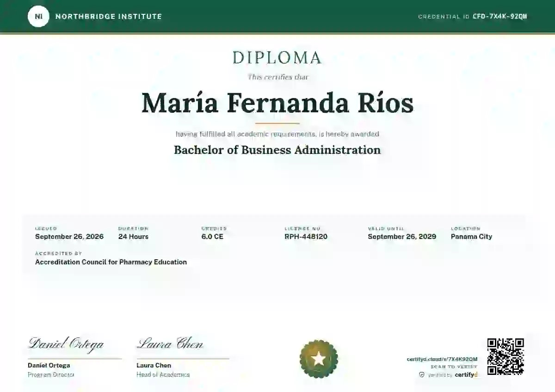Click the printed name Daniel Ortega
This screenshot has height=392, width=555.
click(49, 366)
